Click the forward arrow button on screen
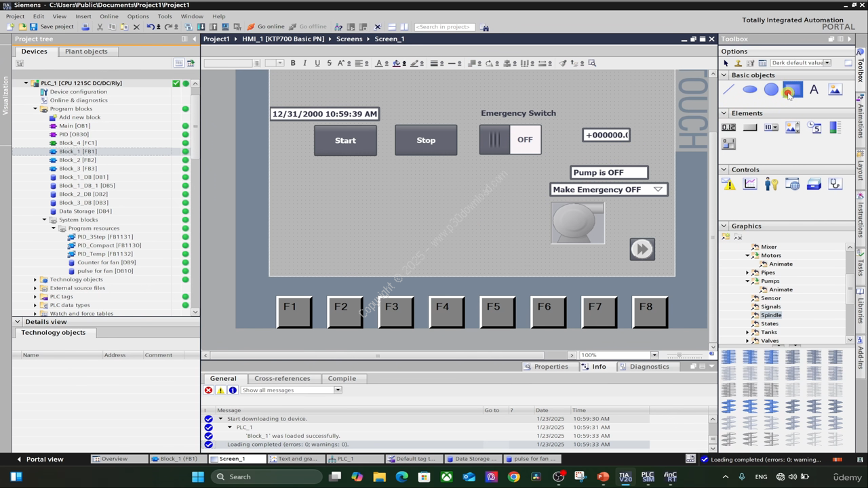The height and width of the screenshot is (488, 868). click(x=642, y=249)
